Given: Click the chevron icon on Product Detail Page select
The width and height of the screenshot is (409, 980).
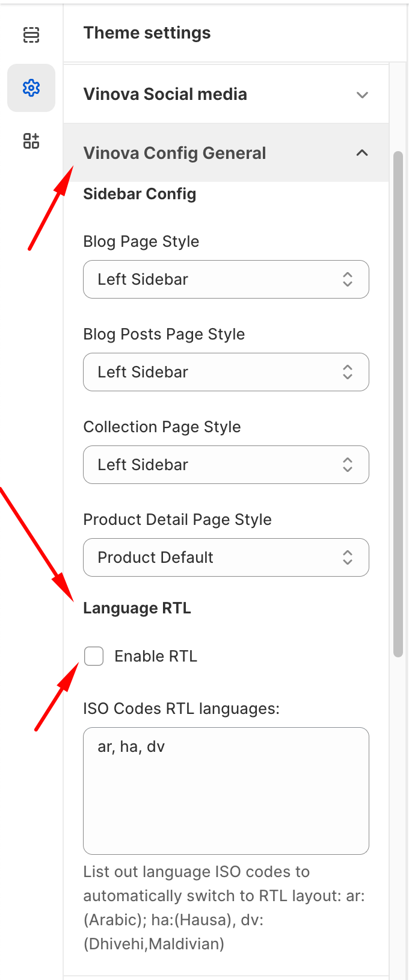Looking at the screenshot, I should (348, 557).
